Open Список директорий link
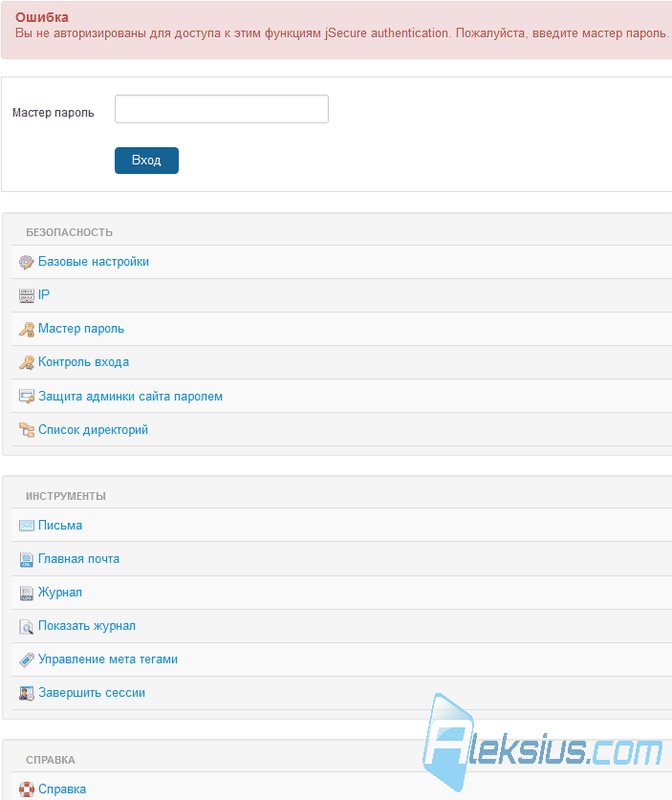The height and width of the screenshot is (800, 672). [x=93, y=430]
